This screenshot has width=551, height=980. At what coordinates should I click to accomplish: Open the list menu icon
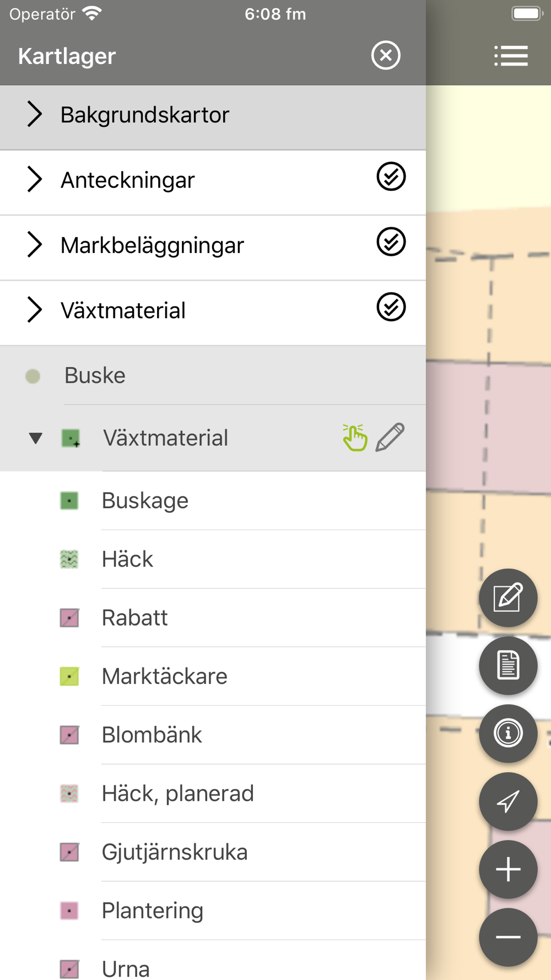(x=511, y=56)
